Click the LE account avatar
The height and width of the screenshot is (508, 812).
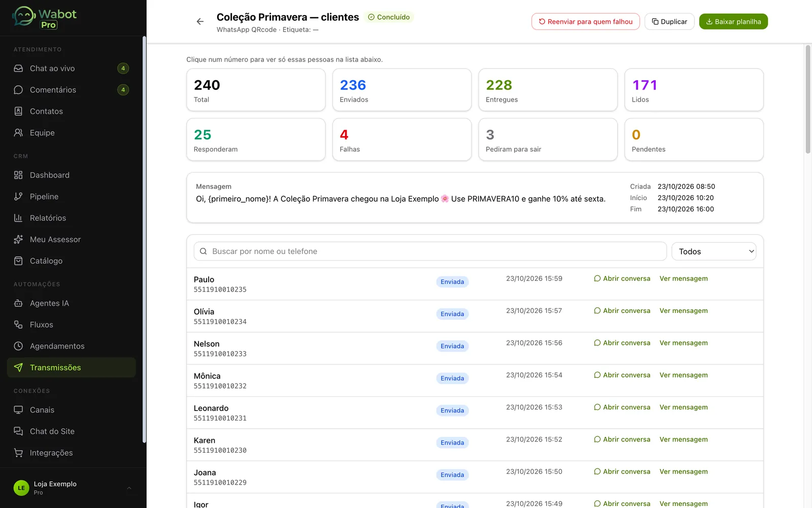coord(21,488)
